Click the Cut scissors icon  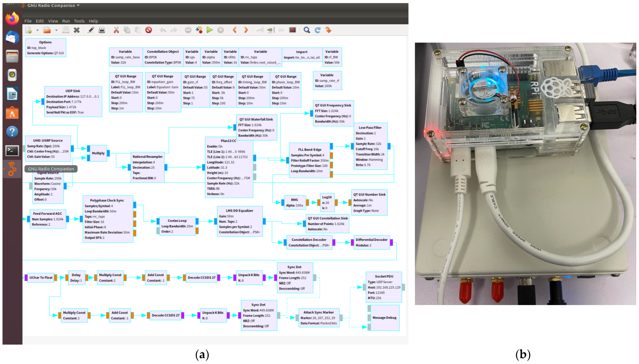click(x=116, y=30)
